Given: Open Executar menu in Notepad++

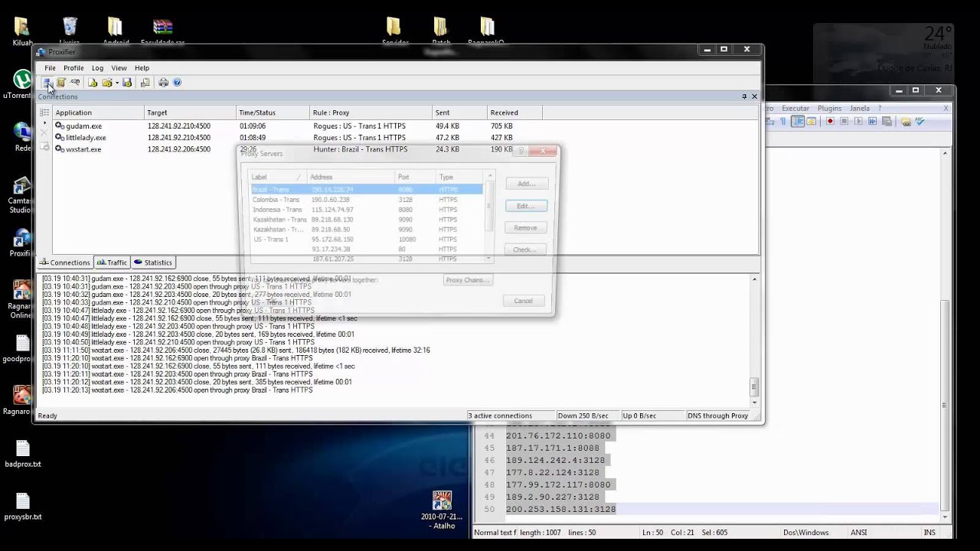Looking at the screenshot, I should [795, 109].
